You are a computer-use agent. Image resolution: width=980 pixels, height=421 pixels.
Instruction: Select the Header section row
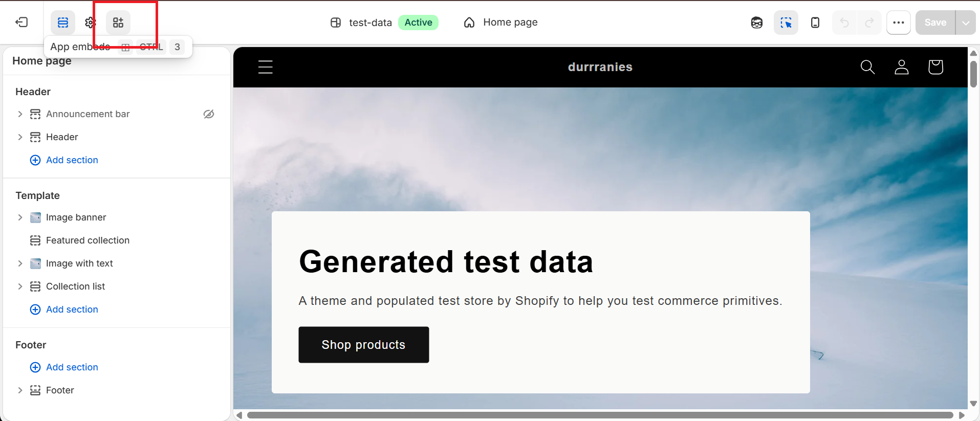click(x=117, y=137)
